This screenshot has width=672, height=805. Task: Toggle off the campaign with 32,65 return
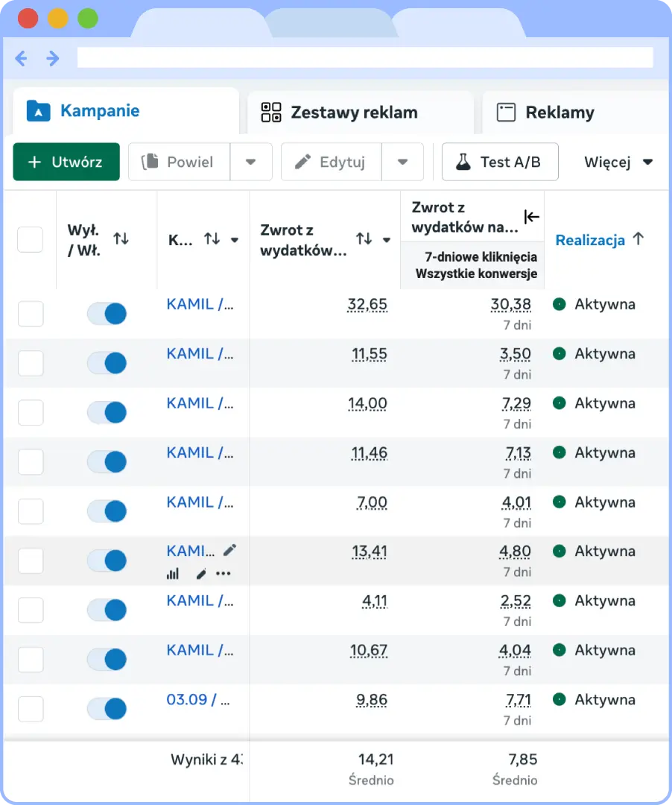click(107, 314)
